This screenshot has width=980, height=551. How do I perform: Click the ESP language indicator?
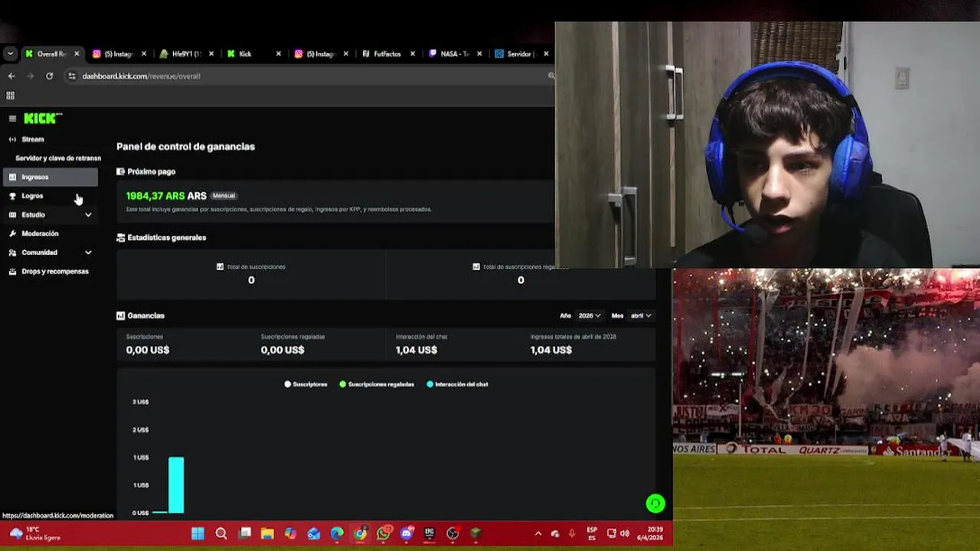592,533
